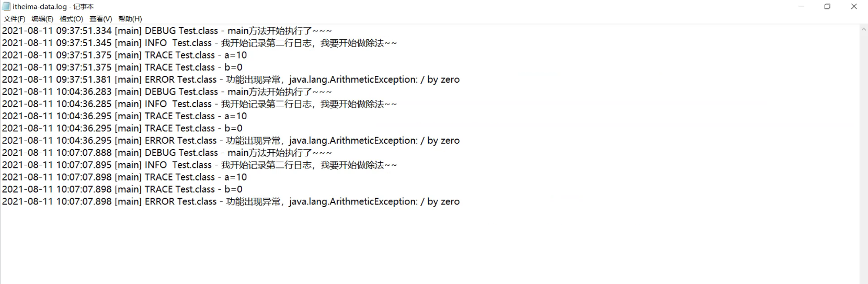The image size is (868, 284).
Task: Click empty text area below the log
Action: (429, 246)
